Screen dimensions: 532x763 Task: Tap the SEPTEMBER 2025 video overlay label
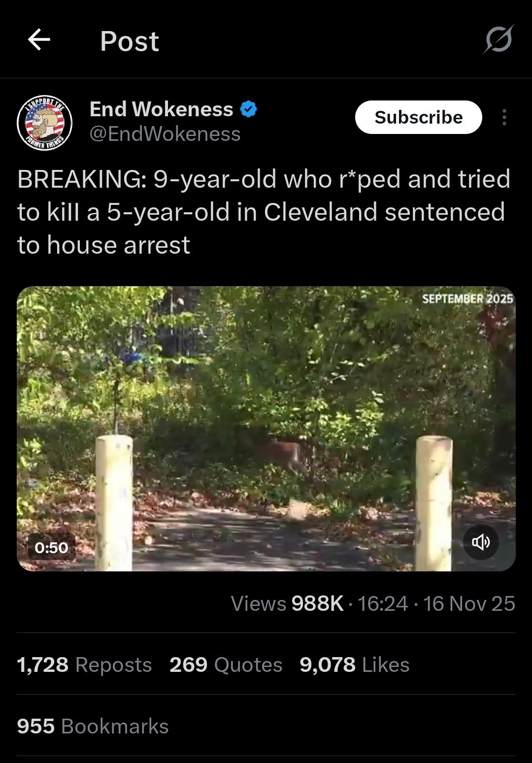467,299
